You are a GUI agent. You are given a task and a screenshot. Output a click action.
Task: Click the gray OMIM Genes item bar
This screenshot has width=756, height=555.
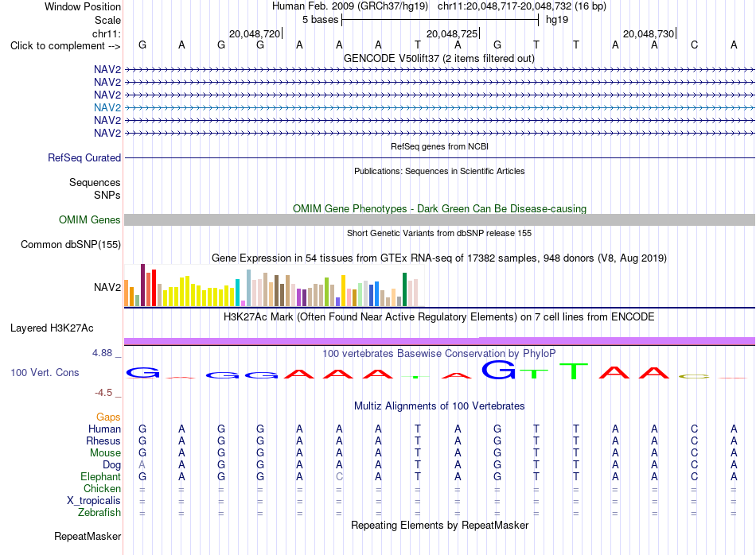tap(440, 219)
